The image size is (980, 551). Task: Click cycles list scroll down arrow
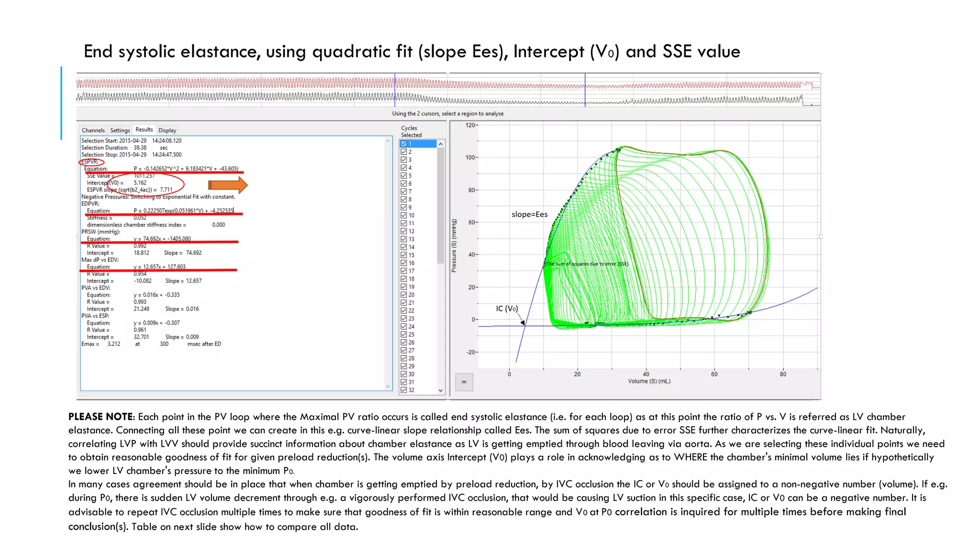[x=441, y=390]
